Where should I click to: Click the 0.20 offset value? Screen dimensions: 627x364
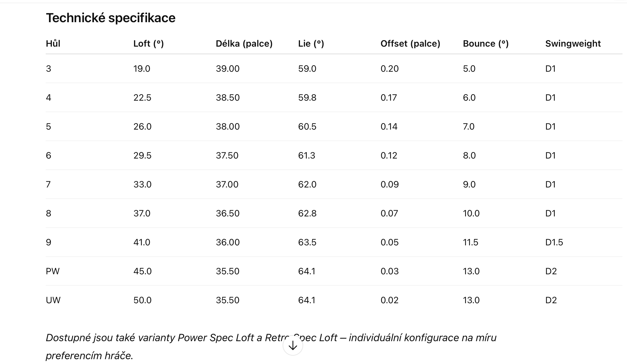pos(389,68)
